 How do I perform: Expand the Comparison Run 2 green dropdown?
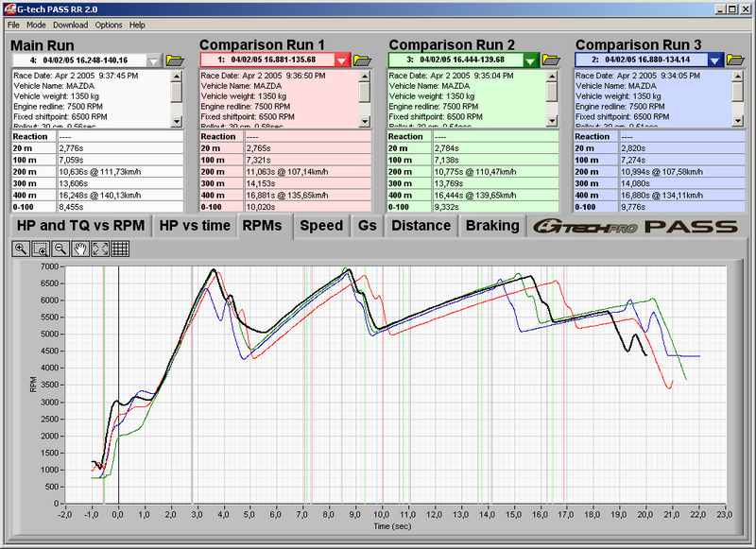[x=530, y=60]
